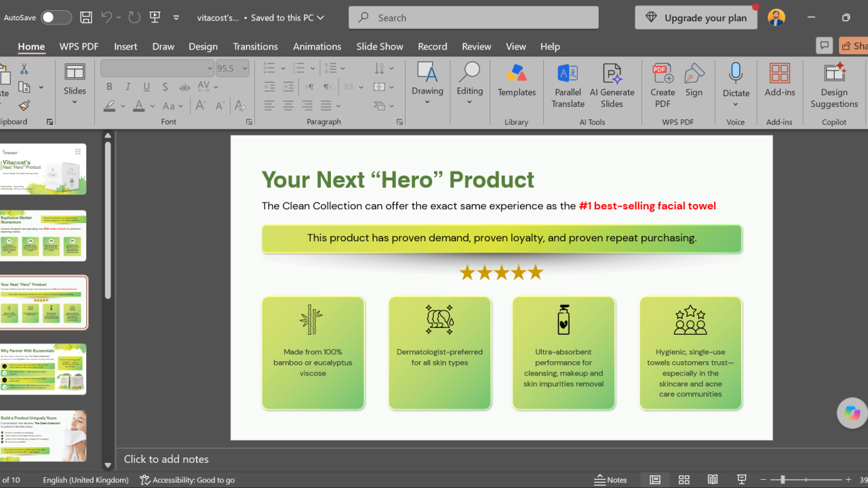Open Add-ins gallery
Image resolution: width=868 pixels, height=488 pixels.
click(780, 80)
